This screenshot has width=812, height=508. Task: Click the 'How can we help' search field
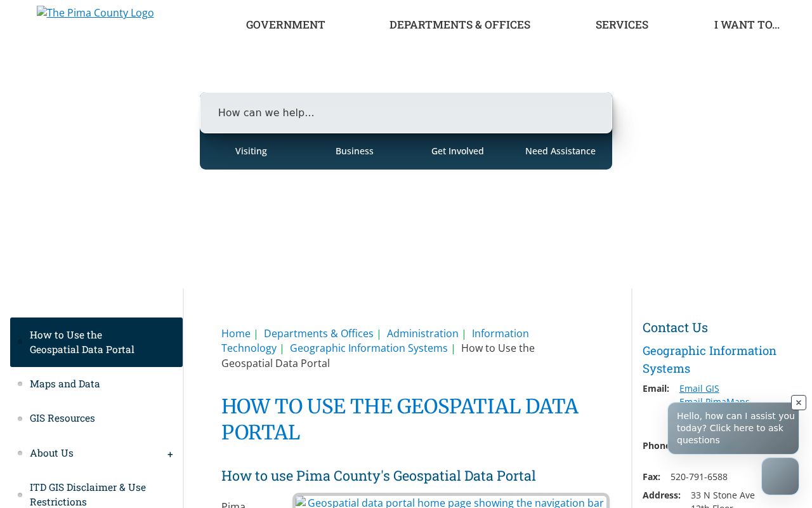(x=406, y=113)
